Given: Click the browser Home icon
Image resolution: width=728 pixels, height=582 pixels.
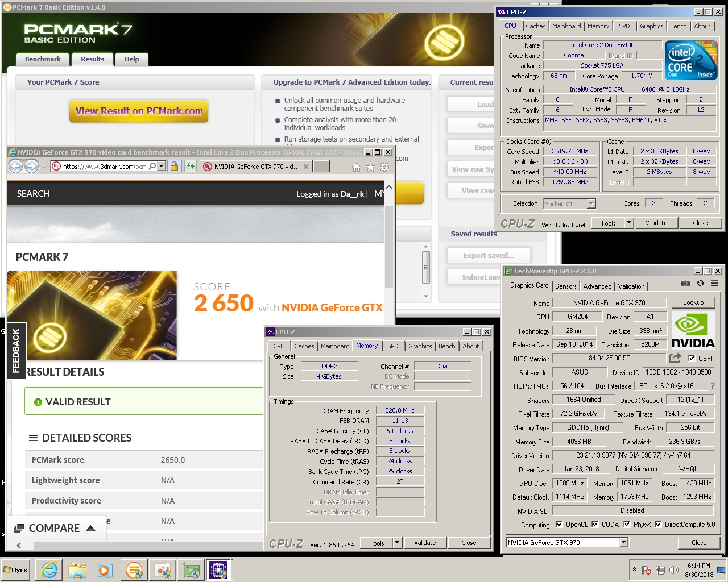Looking at the screenshot, I should click(357, 167).
